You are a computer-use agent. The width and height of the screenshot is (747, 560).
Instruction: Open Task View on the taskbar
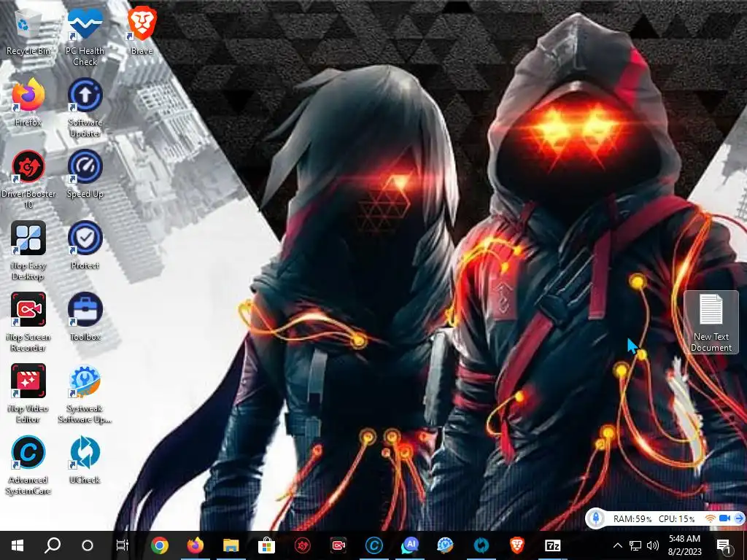(123, 545)
